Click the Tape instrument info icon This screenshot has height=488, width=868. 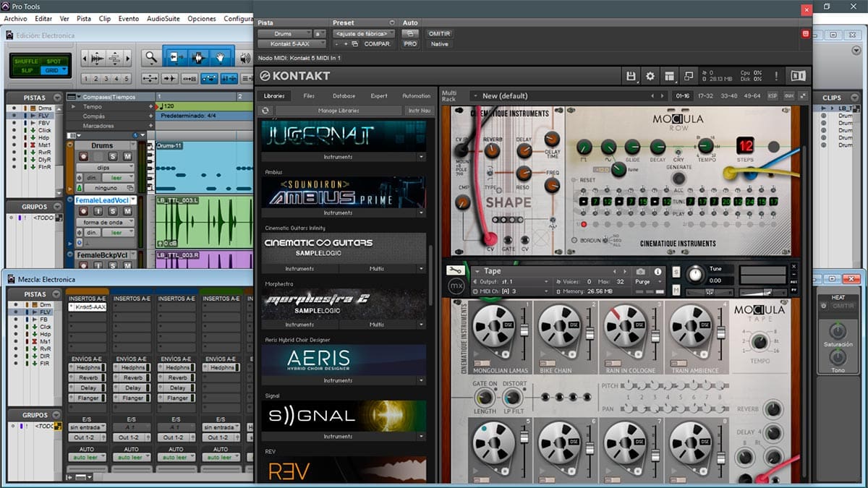(658, 272)
